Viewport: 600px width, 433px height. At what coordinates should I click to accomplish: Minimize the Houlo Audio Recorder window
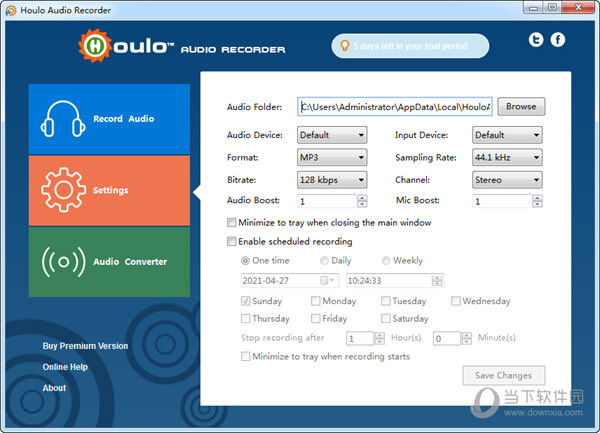(x=534, y=7)
